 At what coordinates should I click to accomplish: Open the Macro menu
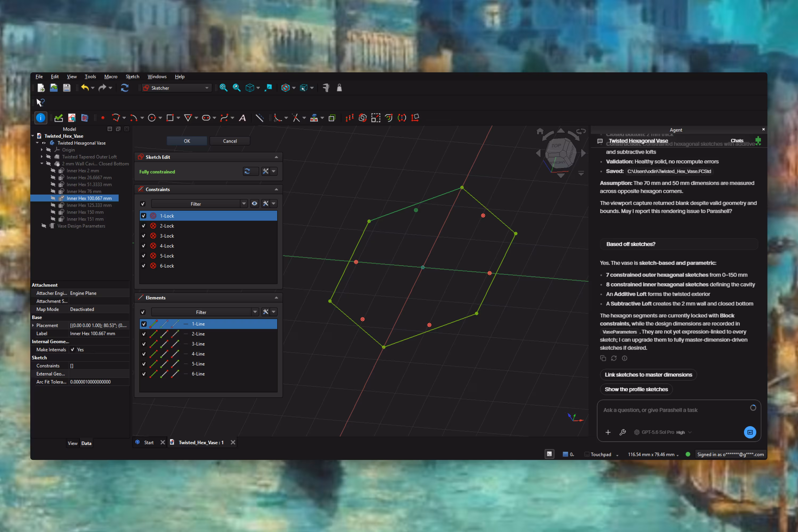point(111,77)
